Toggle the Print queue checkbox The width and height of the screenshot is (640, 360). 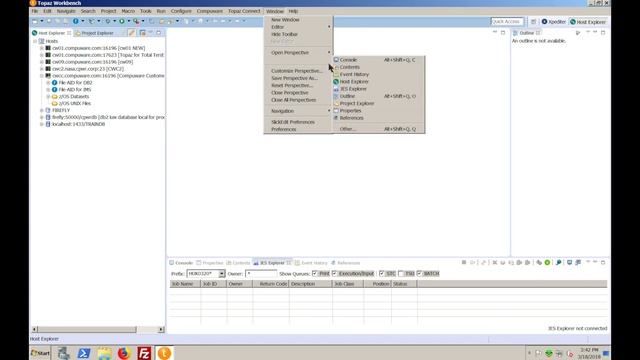coord(315,273)
